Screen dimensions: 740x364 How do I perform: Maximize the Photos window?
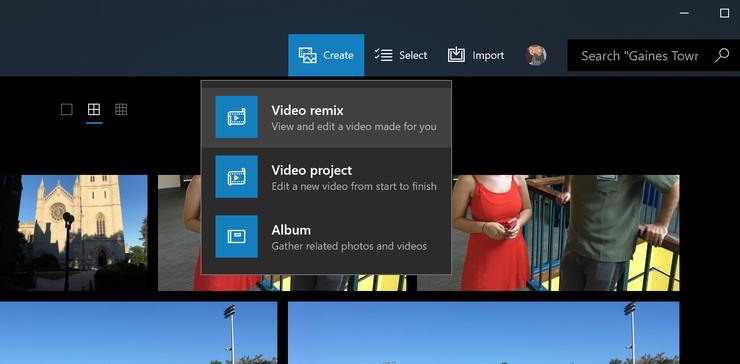[x=724, y=13]
